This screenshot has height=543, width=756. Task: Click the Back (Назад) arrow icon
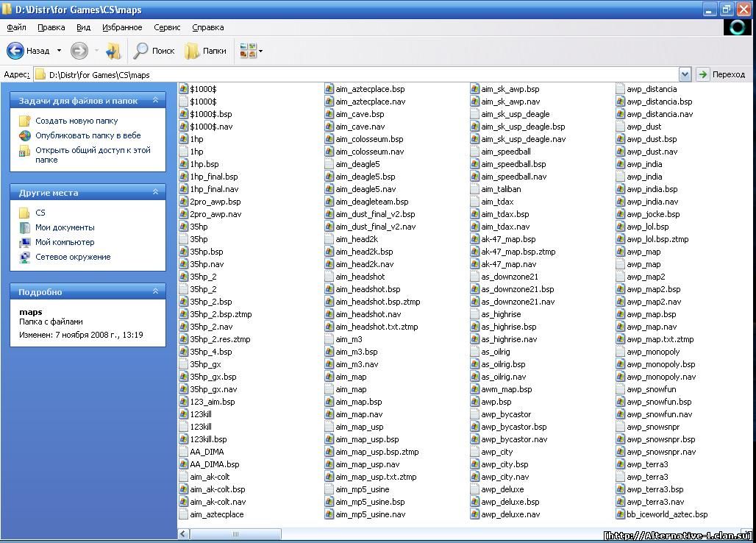15,51
